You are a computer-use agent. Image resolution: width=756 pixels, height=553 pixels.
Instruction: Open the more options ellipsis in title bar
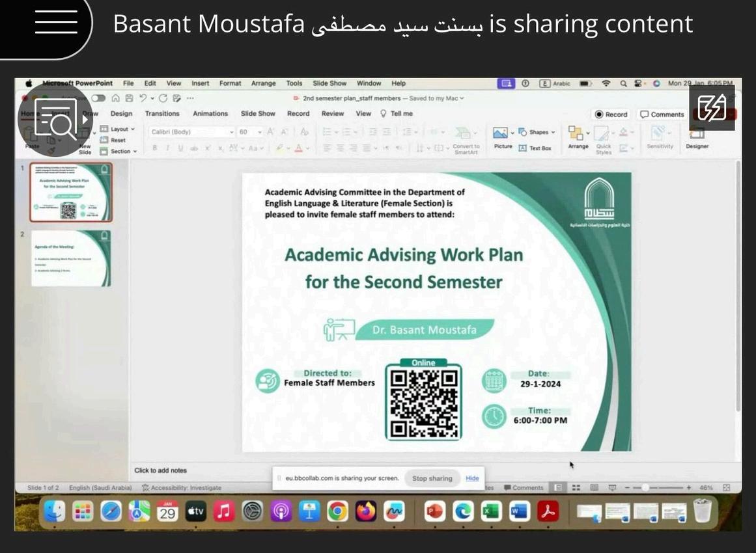click(x=190, y=98)
